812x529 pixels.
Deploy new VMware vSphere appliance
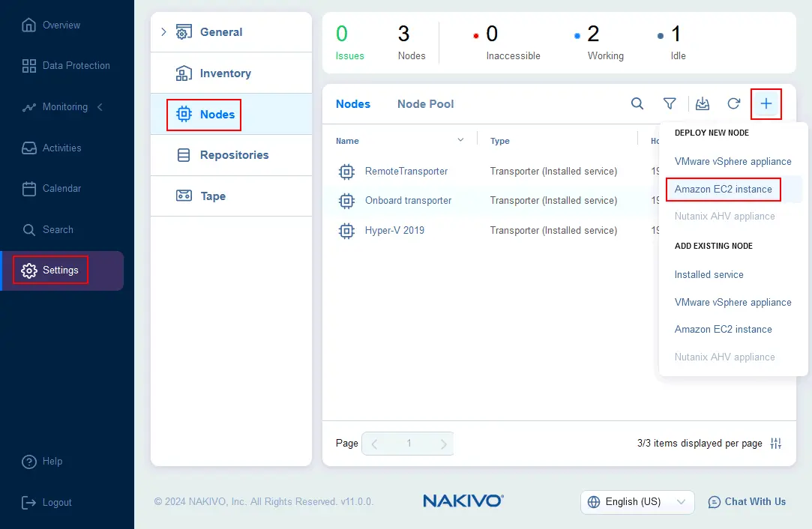[733, 162]
